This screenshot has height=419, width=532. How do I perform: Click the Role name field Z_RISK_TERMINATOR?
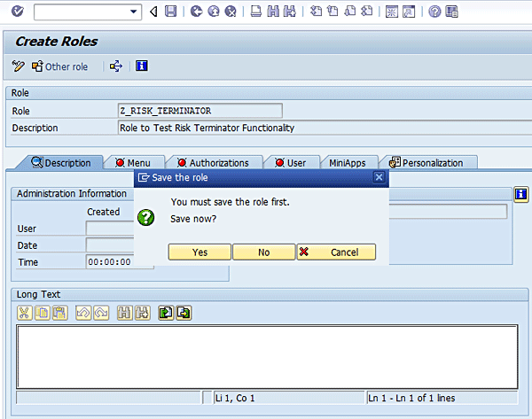pos(200,111)
